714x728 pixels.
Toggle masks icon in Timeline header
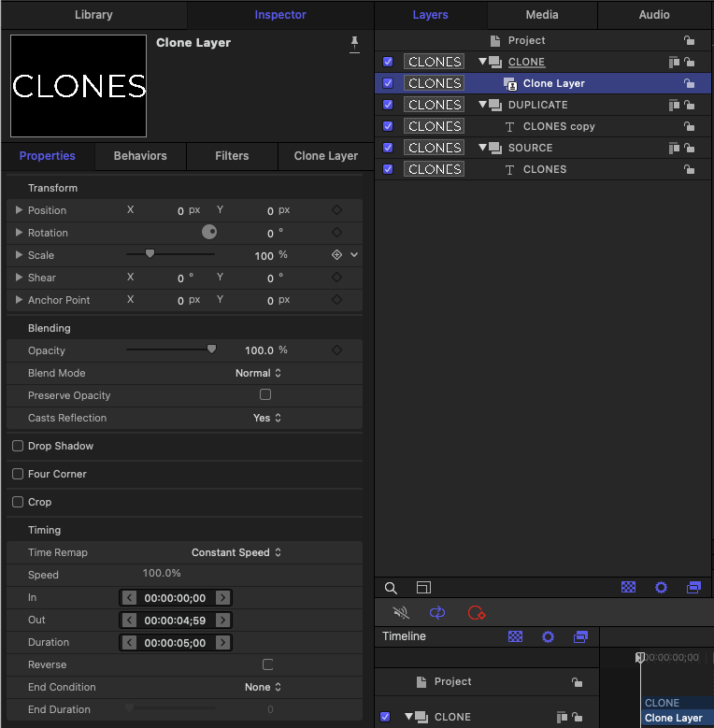[x=515, y=636]
